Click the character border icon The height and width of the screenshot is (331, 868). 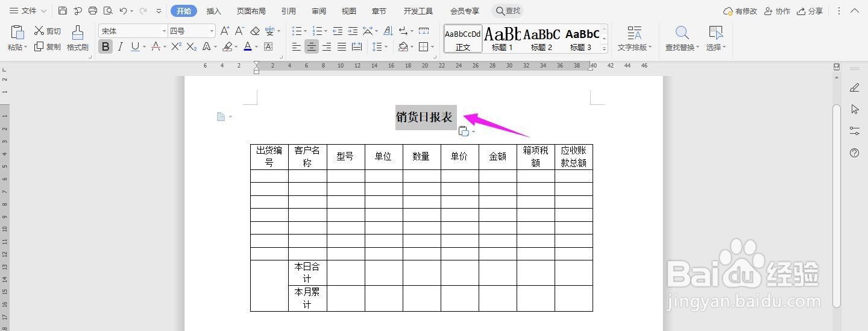pos(268,46)
